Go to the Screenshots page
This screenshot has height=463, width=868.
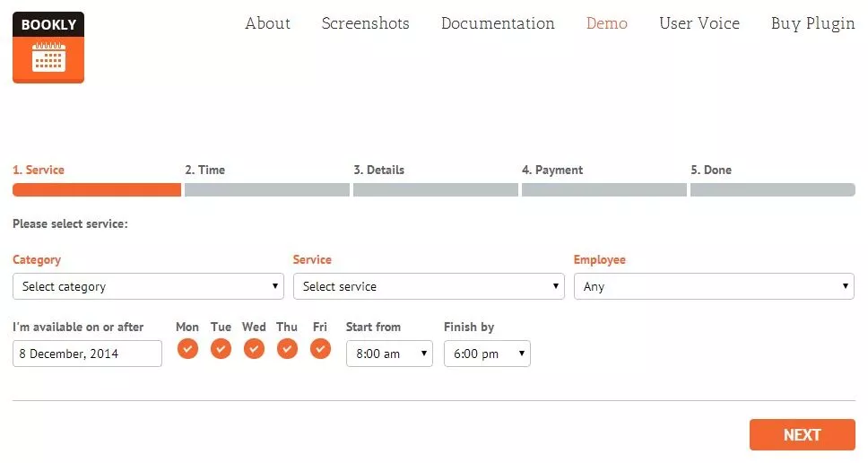(365, 23)
